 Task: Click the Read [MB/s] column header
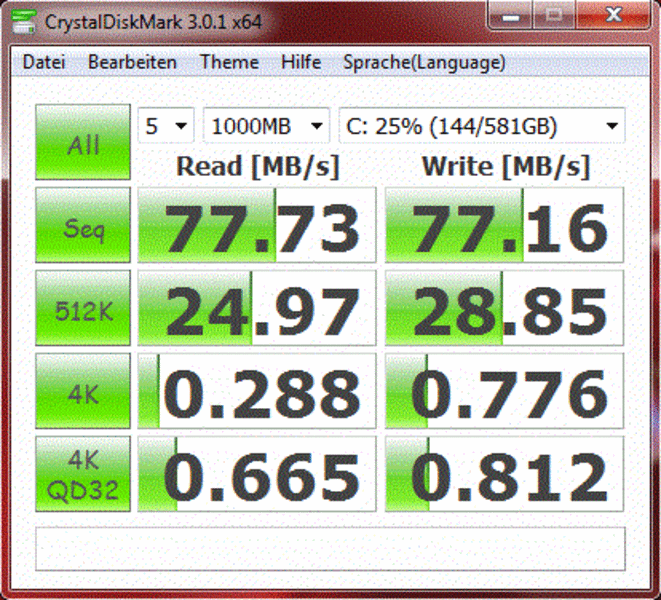point(258,167)
